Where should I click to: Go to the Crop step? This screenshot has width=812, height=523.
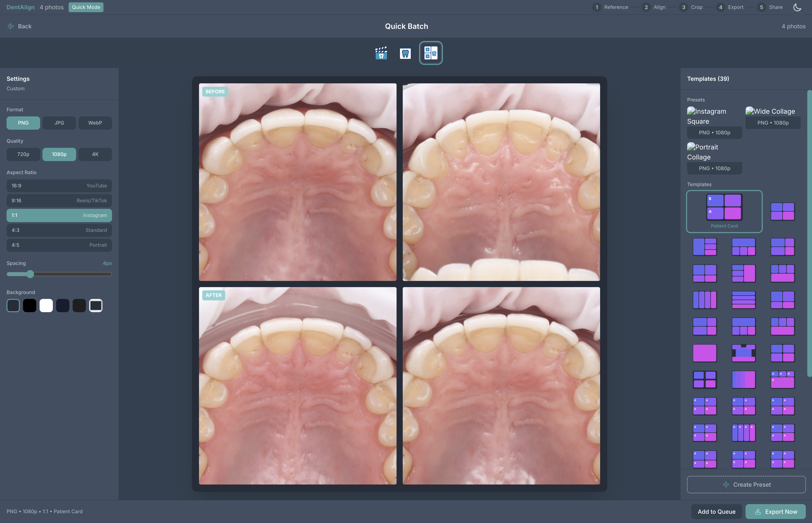coord(691,7)
